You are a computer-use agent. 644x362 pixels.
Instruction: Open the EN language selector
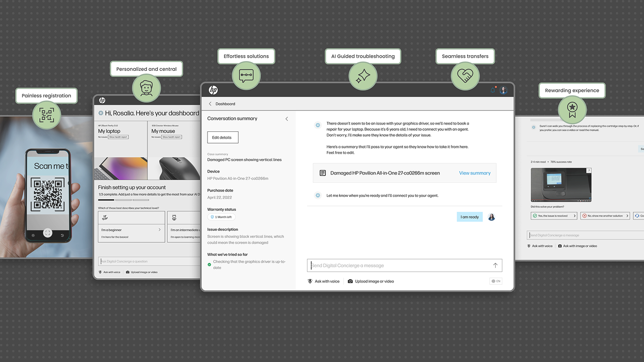pyautogui.click(x=496, y=281)
